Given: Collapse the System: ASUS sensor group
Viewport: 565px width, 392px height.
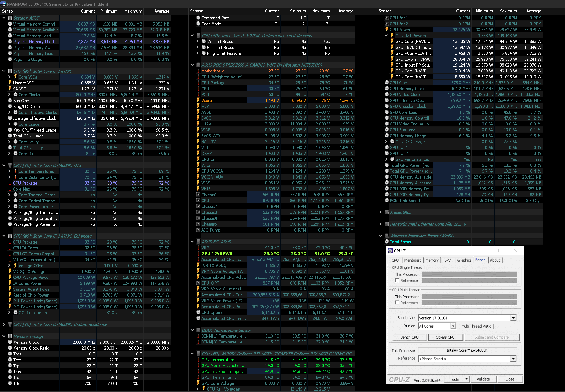Looking at the screenshot, I should click(x=4, y=18).
